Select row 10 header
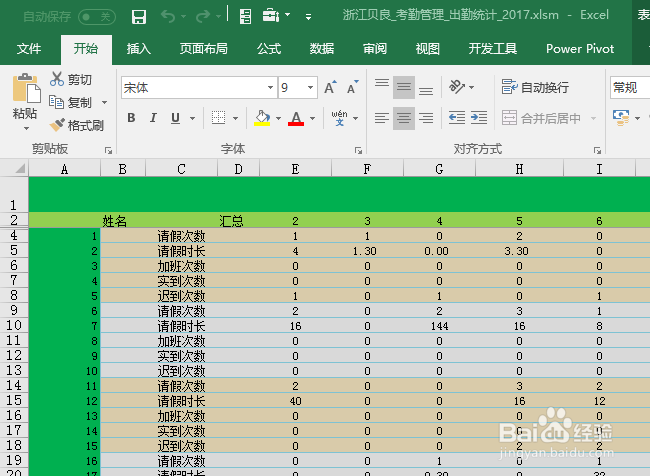The height and width of the screenshot is (476, 650). [x=14, y=325]
